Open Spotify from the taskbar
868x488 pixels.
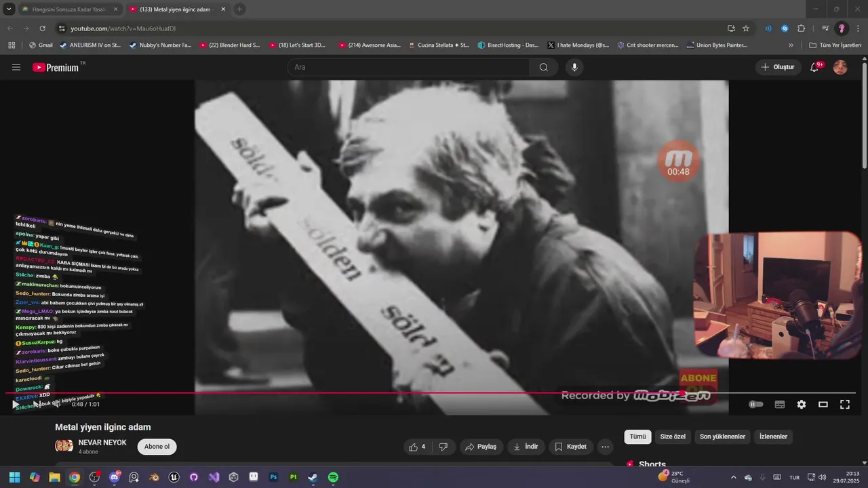click(333, 477)
